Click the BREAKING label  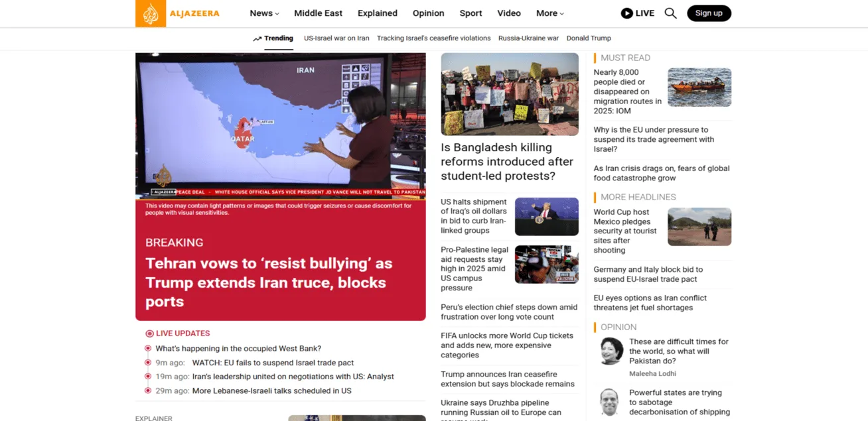click(175, 243)
